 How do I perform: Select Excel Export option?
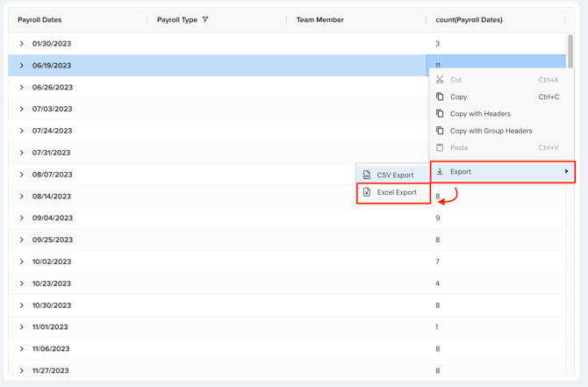(x=397, y=192)
